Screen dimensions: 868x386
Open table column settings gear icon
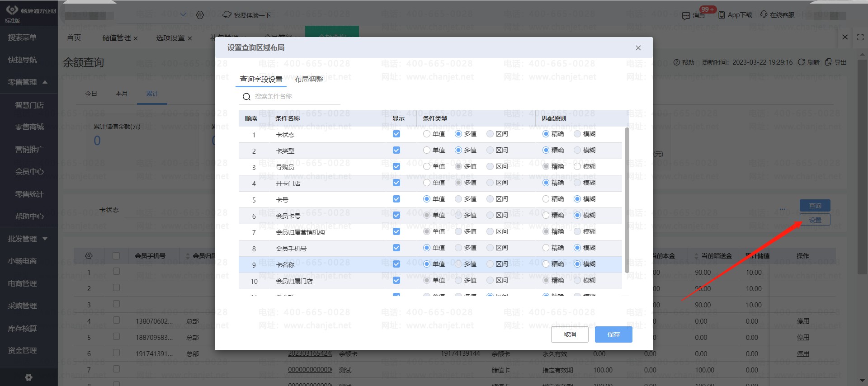pos(89,256)
